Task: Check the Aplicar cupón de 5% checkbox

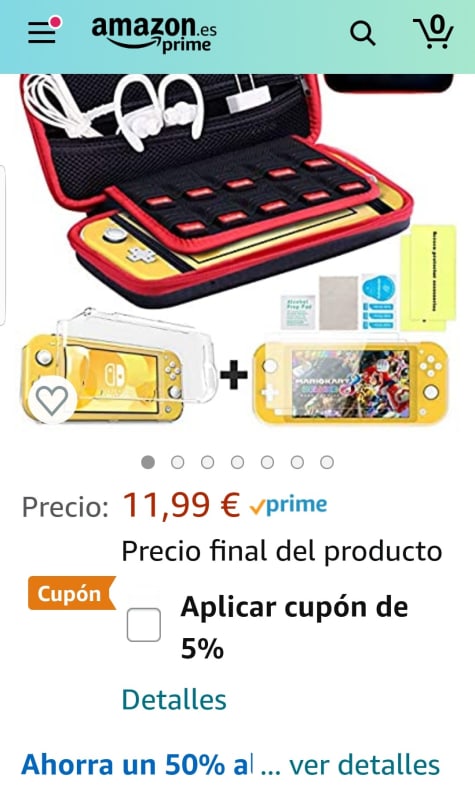Action: coord(144,624)
